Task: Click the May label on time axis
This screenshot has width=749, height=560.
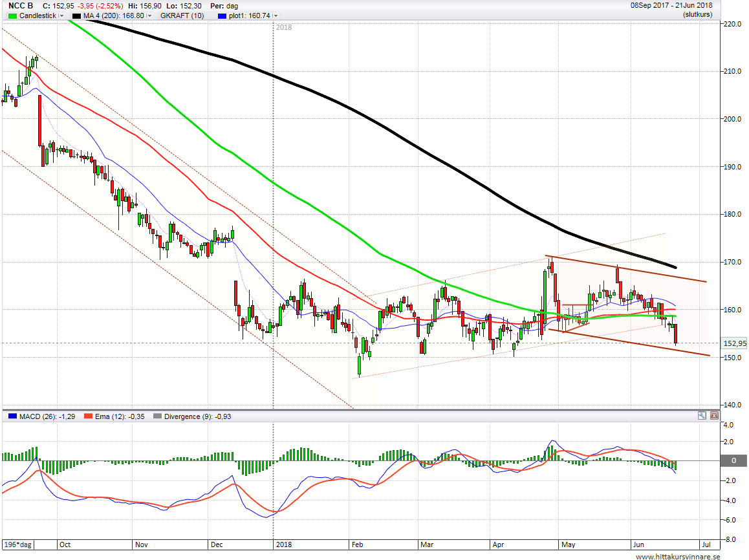Action: coord(569,544)
